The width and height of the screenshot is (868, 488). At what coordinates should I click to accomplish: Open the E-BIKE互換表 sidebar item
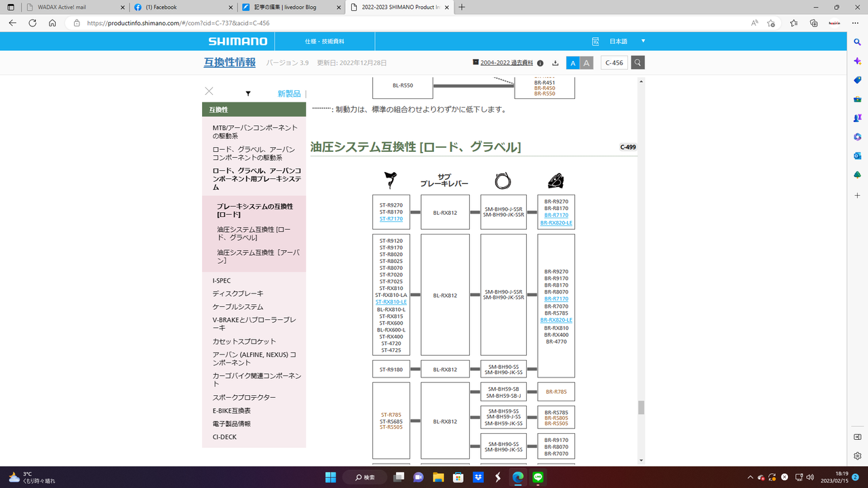click(x=231, y=411)
